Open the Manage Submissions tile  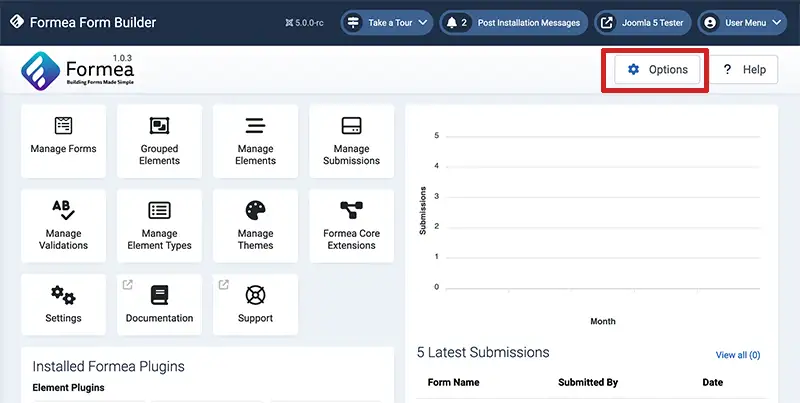352,141
